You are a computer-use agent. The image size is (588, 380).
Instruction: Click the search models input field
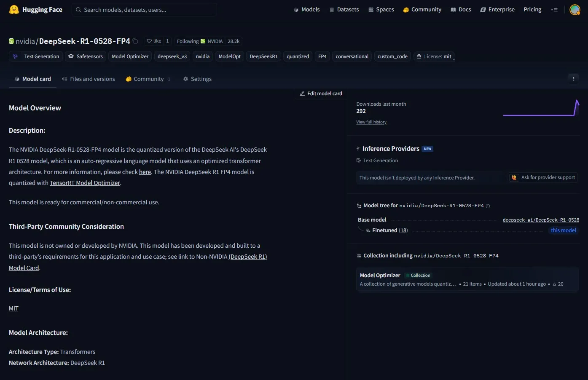[x=144, y=10]
